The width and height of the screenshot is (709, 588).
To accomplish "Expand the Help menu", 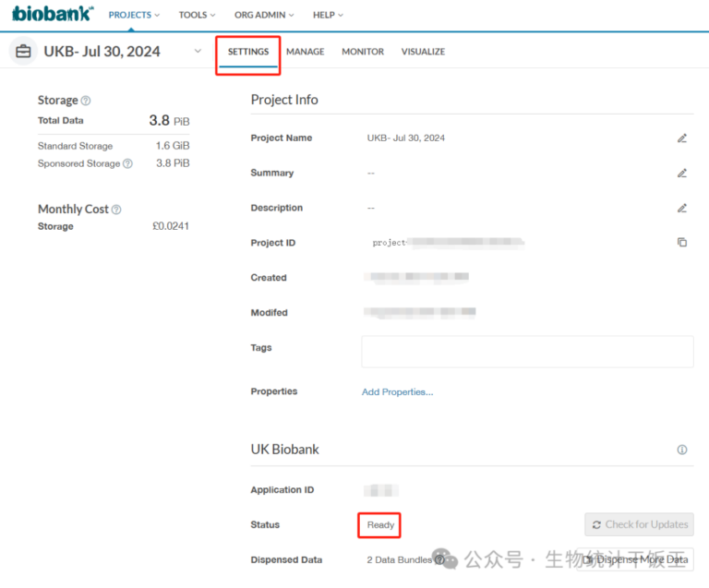I will [328, 15].
